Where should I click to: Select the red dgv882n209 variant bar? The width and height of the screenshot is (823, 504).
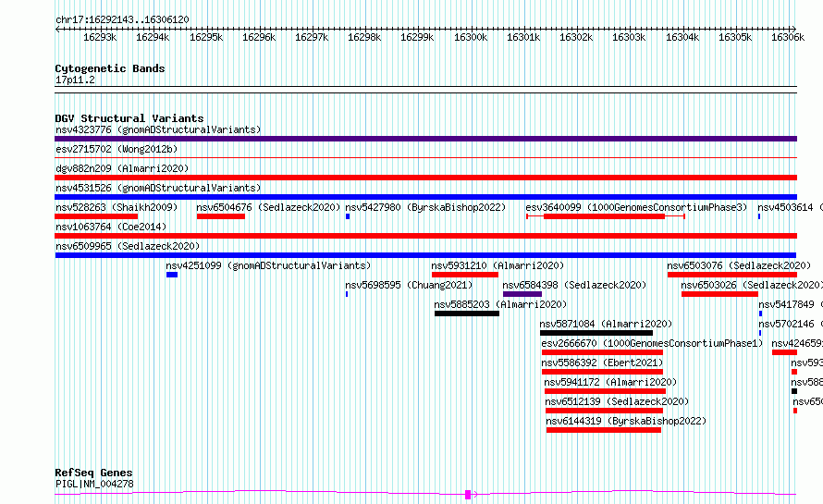point(425,178)
